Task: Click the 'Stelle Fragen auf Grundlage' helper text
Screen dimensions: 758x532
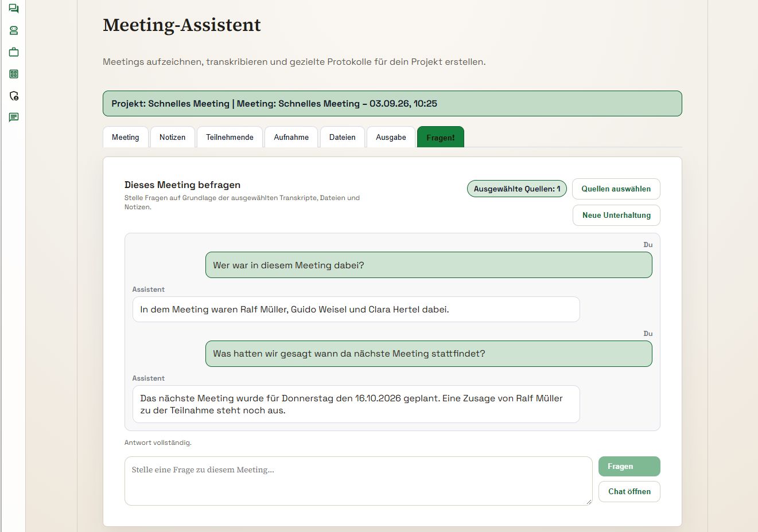Action: pyautogui.click(x=242, y=202)
